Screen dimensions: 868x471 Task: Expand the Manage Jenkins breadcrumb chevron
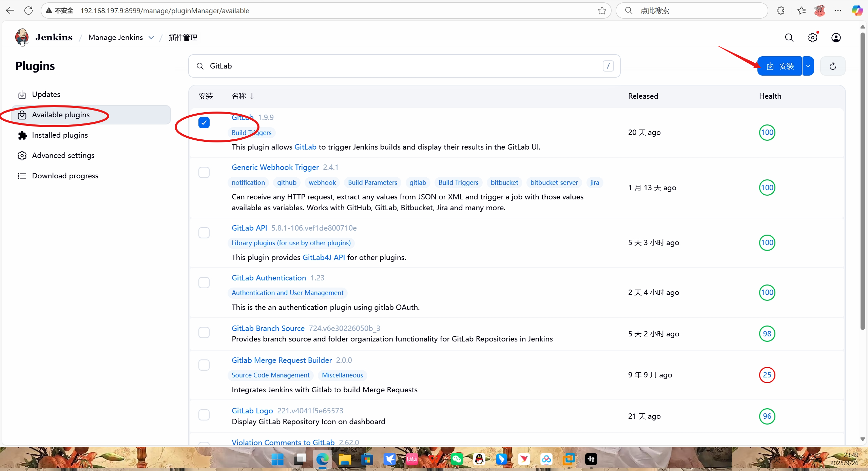[x=151, y=38]
